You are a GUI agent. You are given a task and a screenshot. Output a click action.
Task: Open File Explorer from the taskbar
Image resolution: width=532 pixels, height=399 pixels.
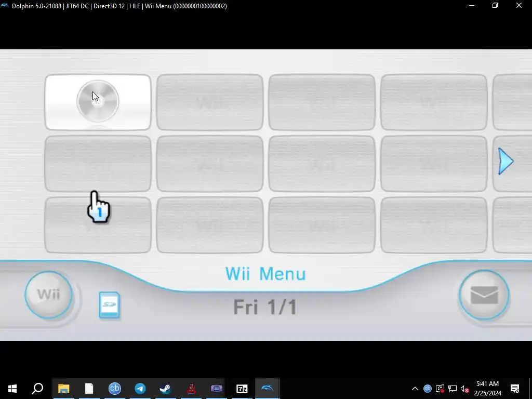point(63,389)
